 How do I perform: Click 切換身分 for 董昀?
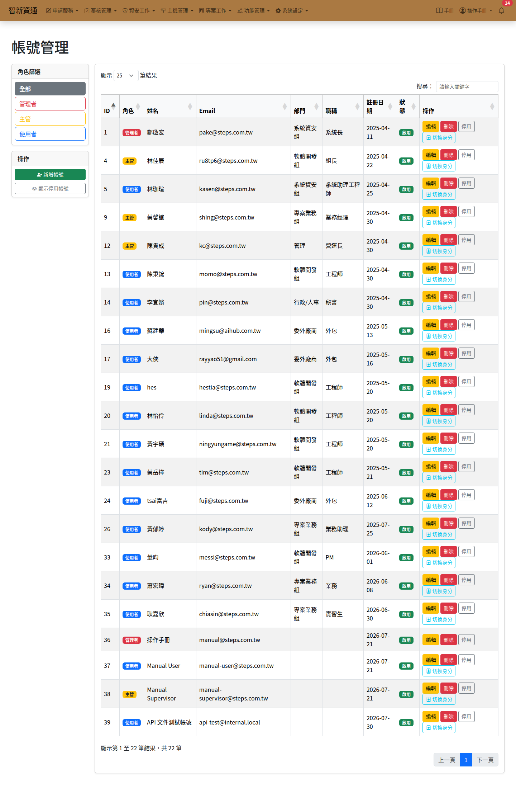439,563
